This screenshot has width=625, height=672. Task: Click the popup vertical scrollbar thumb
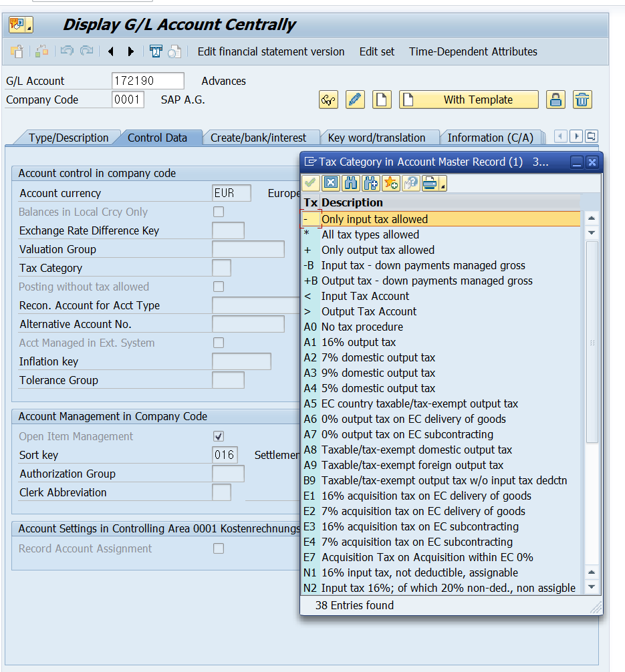click(x=592, y=343)
